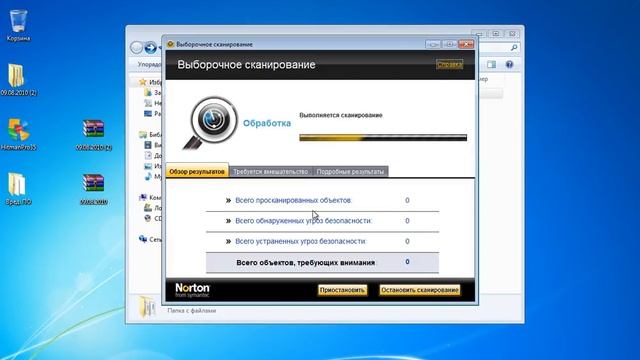Open Всего устраненных угроз безопасности link
Screen dimensions: 640x360
pos(301,241)
